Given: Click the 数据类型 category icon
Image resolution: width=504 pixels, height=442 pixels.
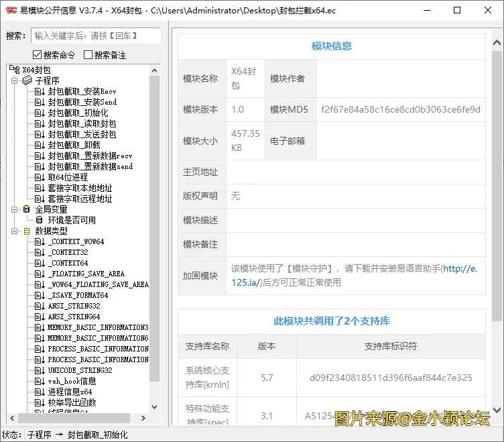Looking at the screenshot, I should [26, 231].
